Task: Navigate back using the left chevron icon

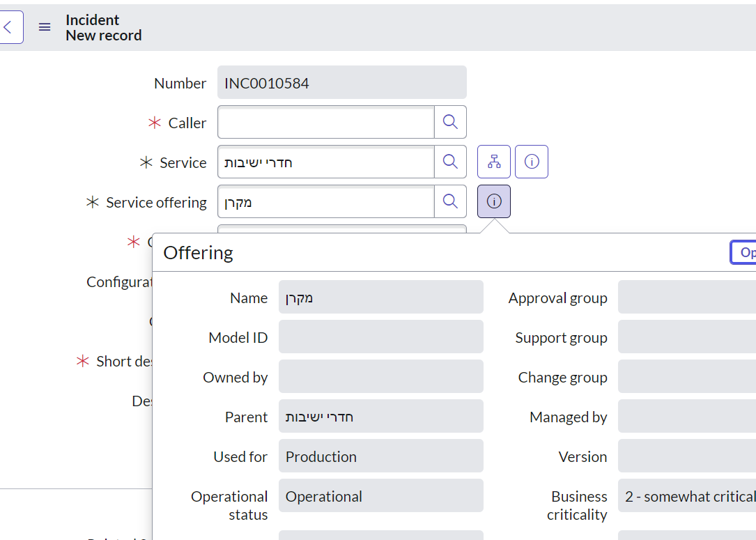Action: 10,26
